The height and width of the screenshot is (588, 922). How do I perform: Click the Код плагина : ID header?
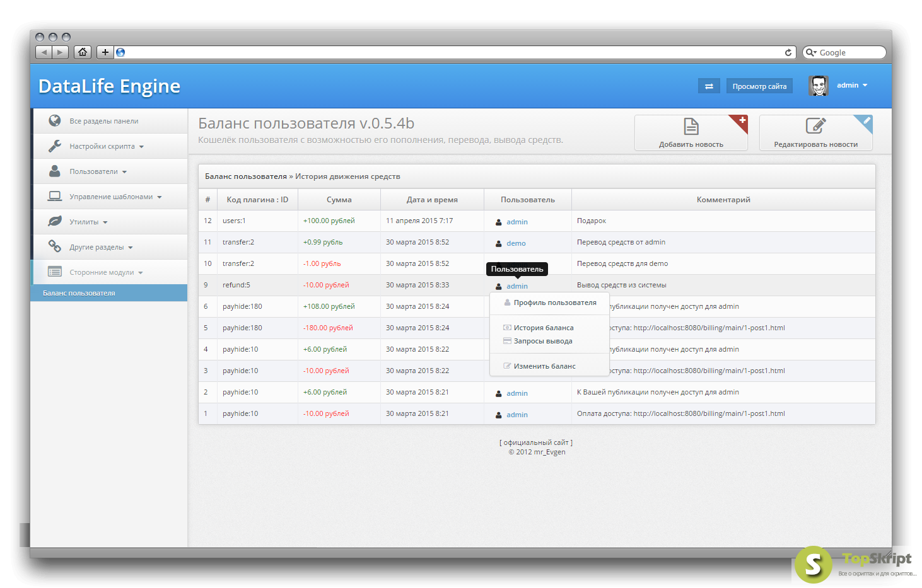point(257,200)
